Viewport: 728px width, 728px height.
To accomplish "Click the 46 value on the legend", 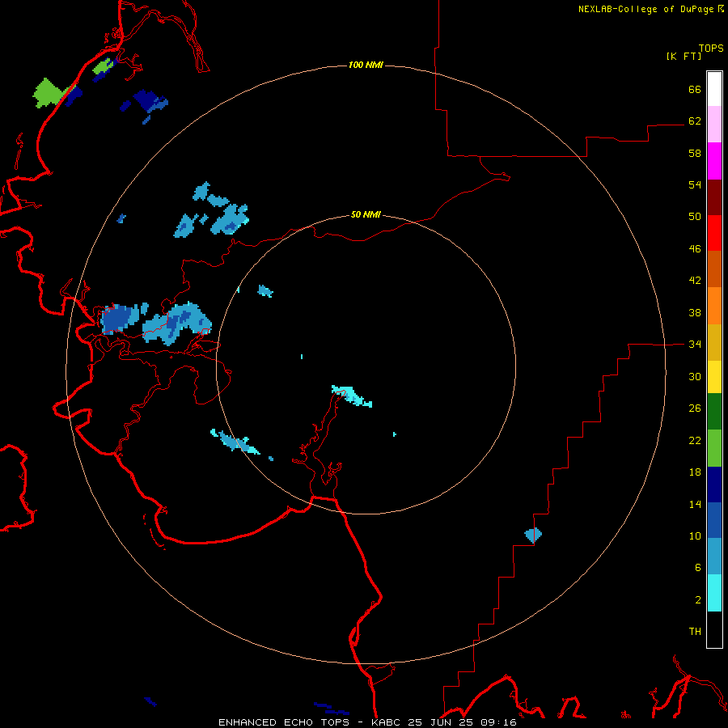I will tap(695, 249).
